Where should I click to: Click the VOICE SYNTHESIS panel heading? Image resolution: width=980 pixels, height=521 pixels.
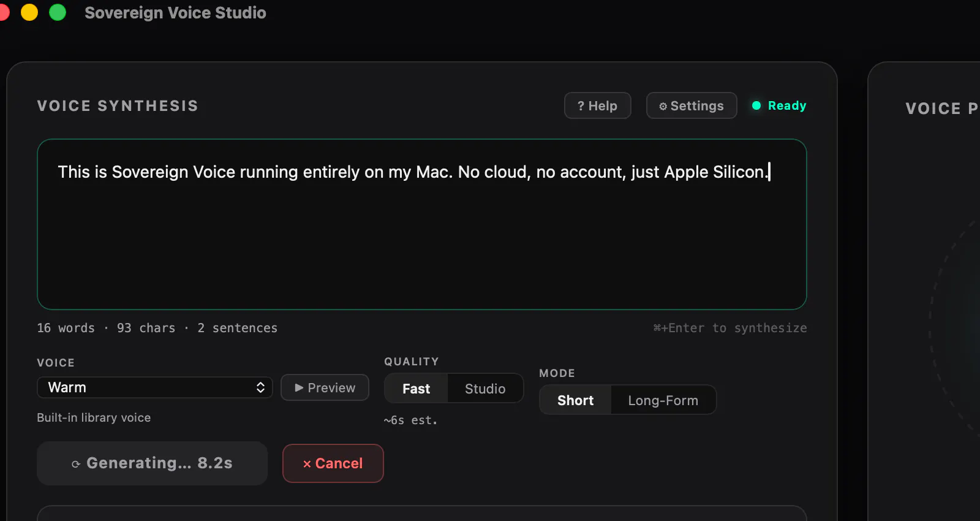click(118, 106)
